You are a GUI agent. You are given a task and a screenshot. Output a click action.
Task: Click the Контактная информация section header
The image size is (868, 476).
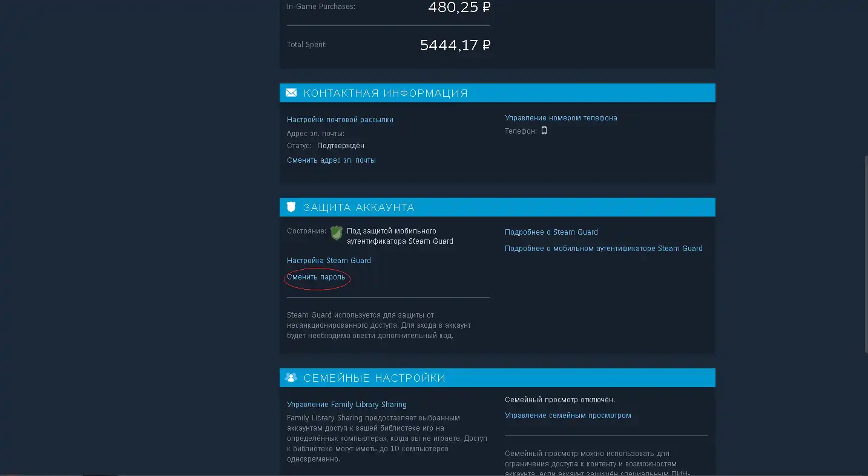click(x=498, y=93)
